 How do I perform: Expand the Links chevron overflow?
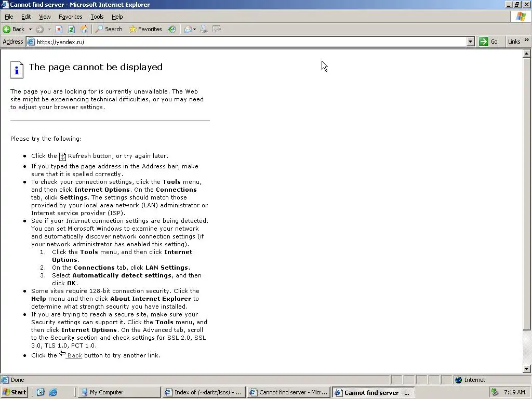point(527,40)
